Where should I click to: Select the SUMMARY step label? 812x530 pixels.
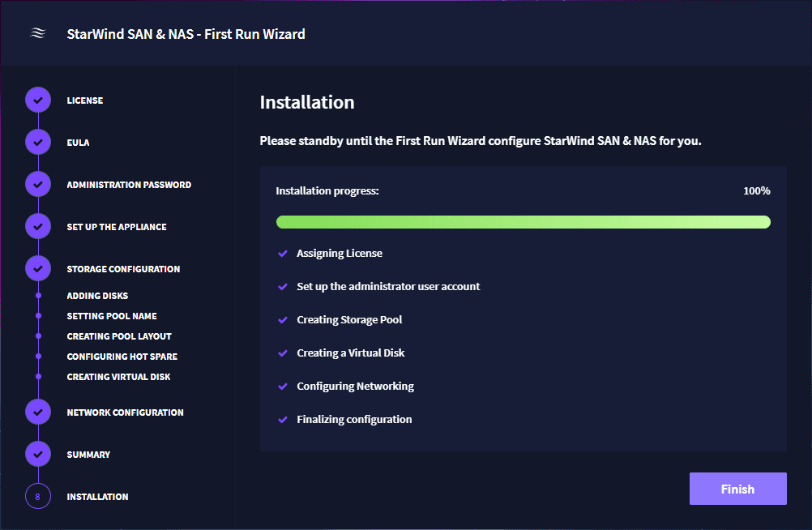(x=88, y=455)
